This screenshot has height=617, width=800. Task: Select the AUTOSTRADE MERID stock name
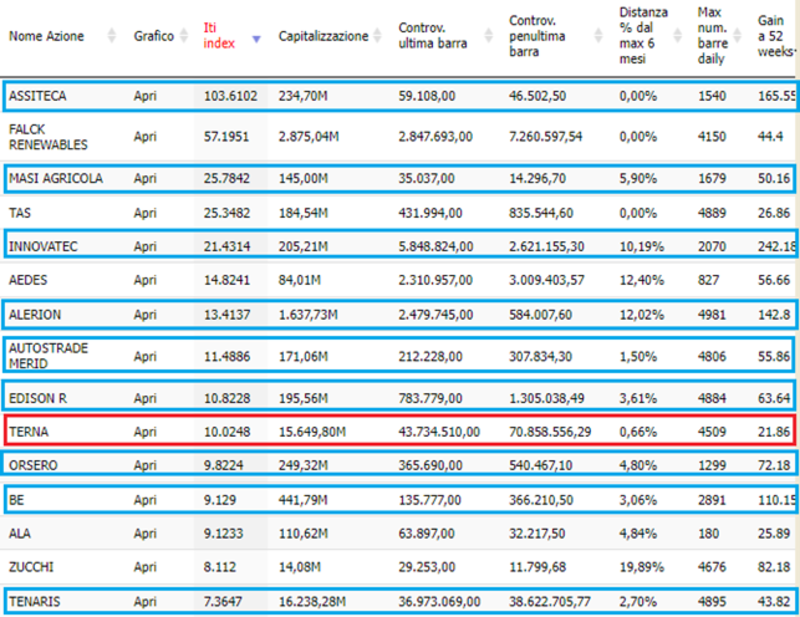(48, 356)
